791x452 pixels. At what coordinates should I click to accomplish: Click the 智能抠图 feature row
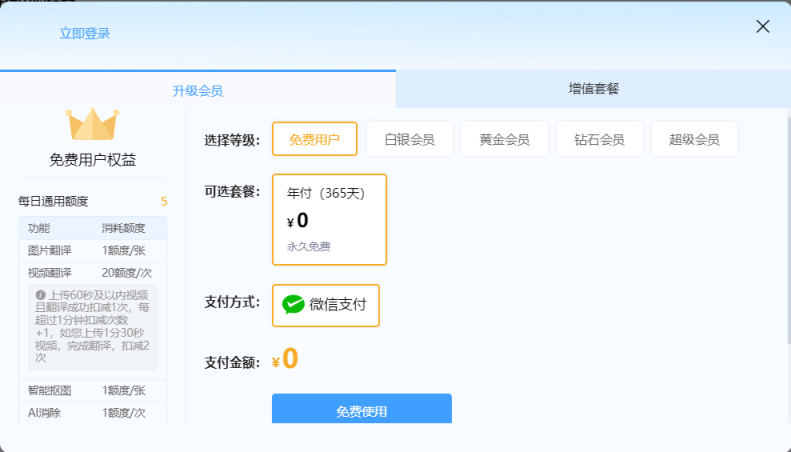(92, 390)
